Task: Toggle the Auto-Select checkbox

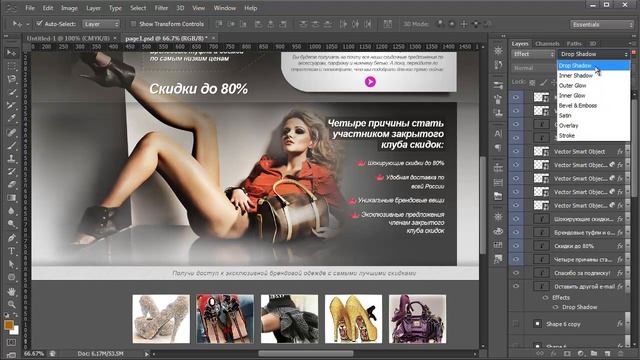Action: point(40,24)
